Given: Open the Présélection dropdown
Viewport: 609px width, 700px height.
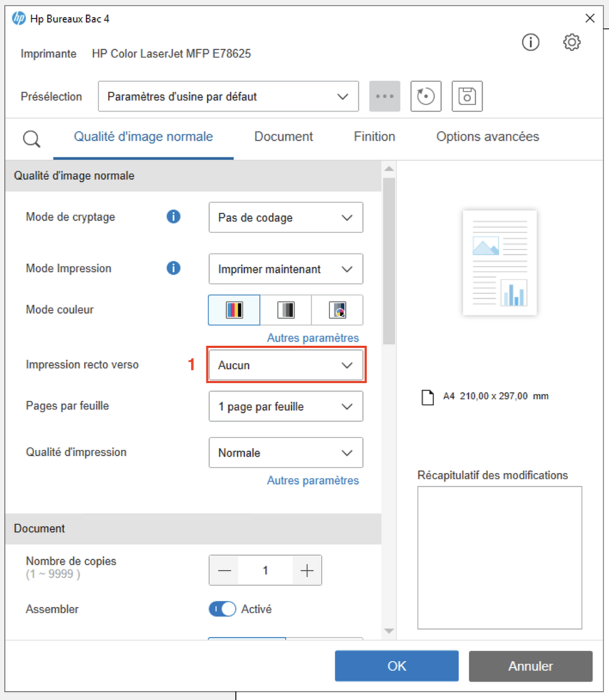Looking at the screenshot, I should [228, 96].
